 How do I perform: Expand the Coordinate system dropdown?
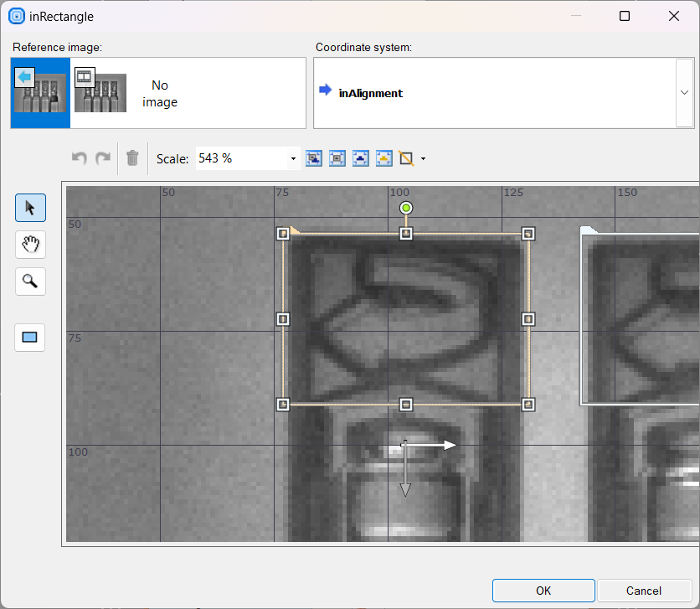(x=684, y=93)
